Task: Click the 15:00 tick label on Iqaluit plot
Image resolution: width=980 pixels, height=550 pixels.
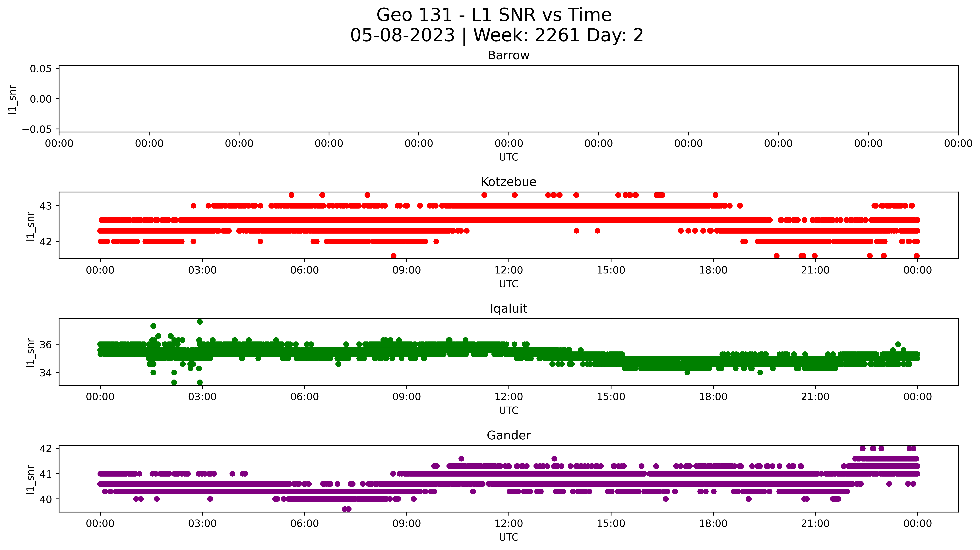Action: pos(611,397)
